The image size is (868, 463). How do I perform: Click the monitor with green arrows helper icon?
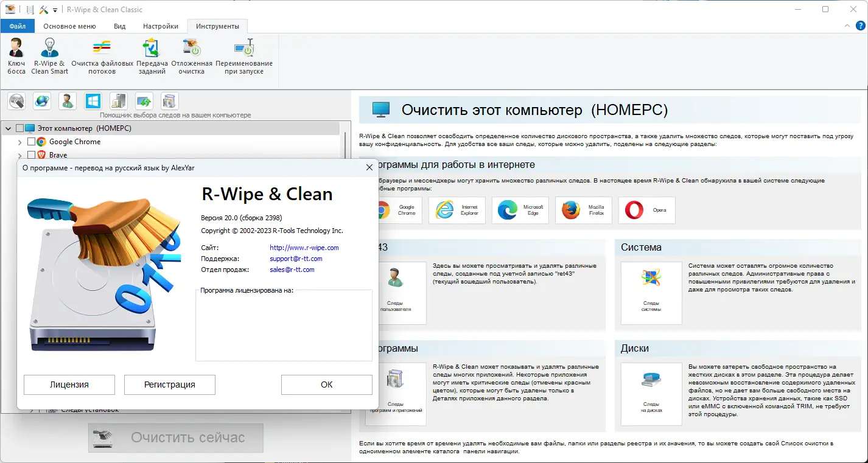point(144,100)
